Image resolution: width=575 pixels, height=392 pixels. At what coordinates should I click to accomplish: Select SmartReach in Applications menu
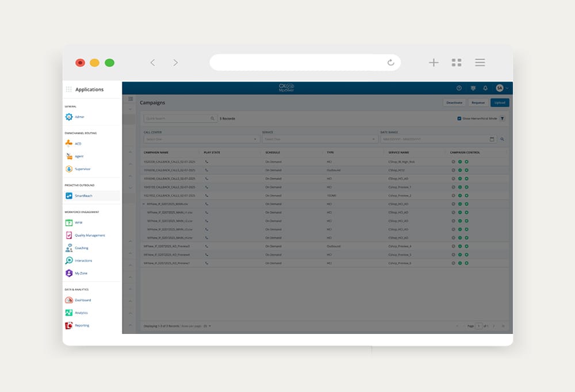click(83, 196)
